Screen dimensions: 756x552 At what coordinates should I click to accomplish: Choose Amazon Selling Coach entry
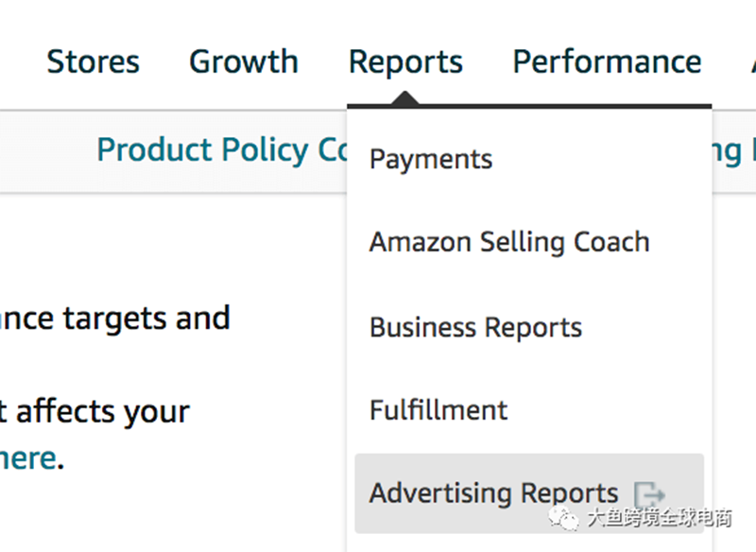pos(509,242)
